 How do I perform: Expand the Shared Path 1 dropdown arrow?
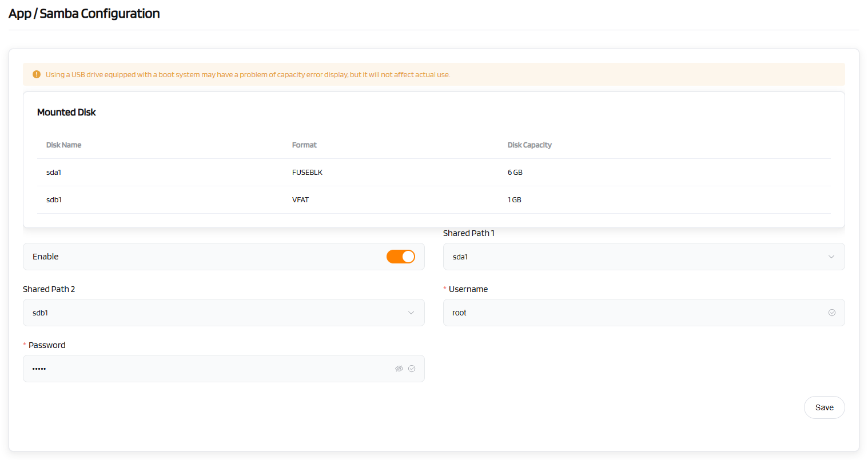pyautogui.click(x=831, y=257)
